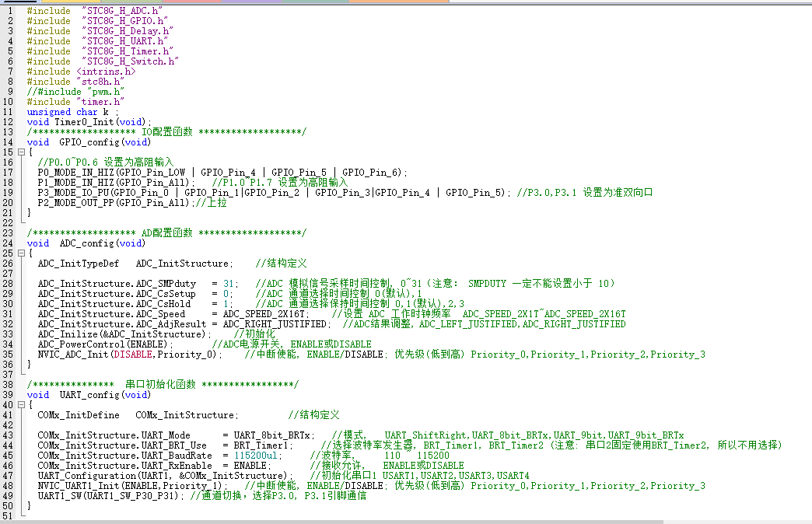Click the IO配置函数 comment banner
Screen dimensions: 812x524
pyautogui.click(x=166, y=132)
